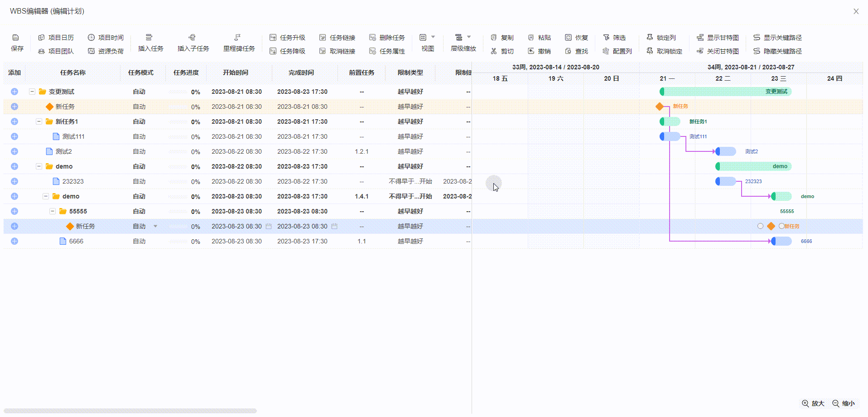
Task: Open task mode dropdown in highlighted row
Action: pyautogui.click(x=155, y=226)
